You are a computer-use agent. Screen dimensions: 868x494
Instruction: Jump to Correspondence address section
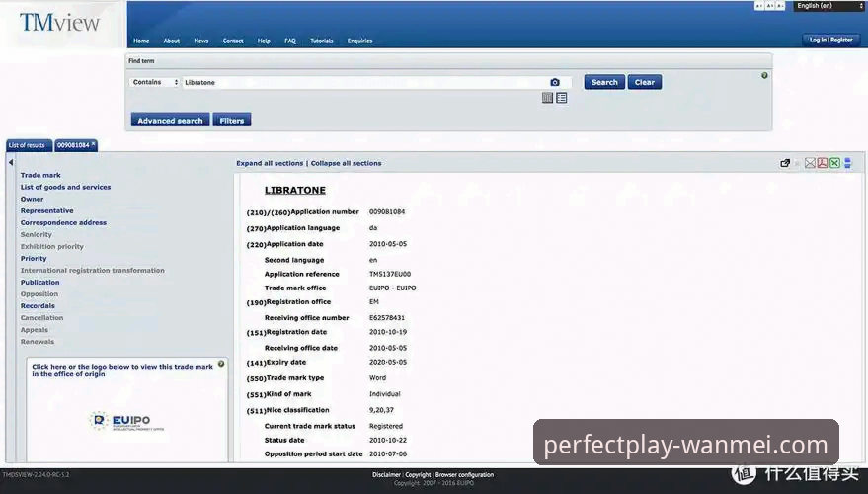tap(63, 222)
